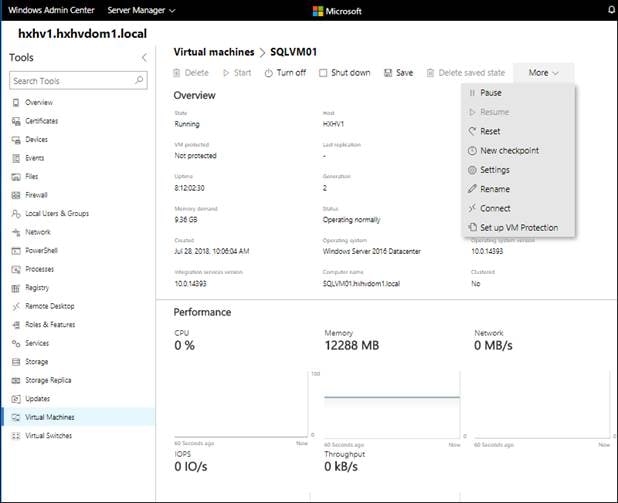The width and height of the screenshot is (618, 503).
Task: Click the memory performance graph
Action: pos(392,404)
